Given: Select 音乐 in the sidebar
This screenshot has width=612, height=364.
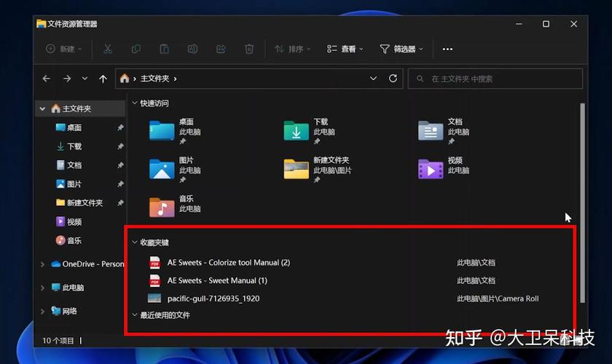Looking at the screenshot, I should tap(74, 241).
